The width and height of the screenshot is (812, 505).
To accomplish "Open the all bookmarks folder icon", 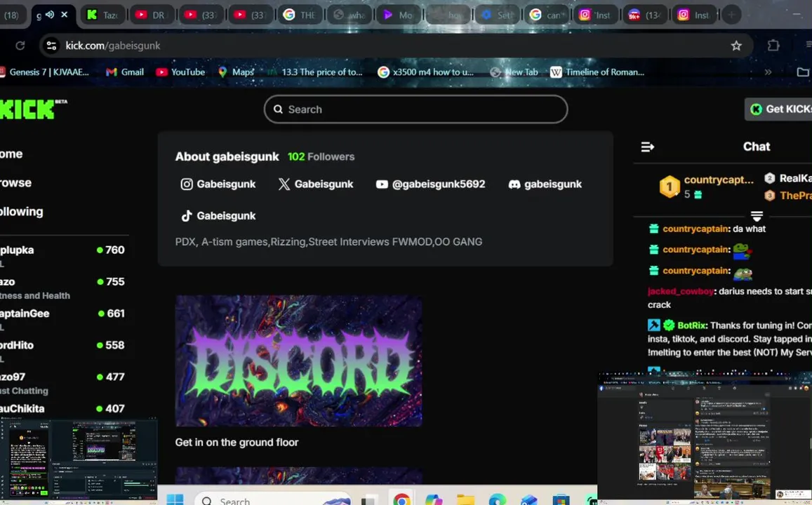I will tap(803, 72).
